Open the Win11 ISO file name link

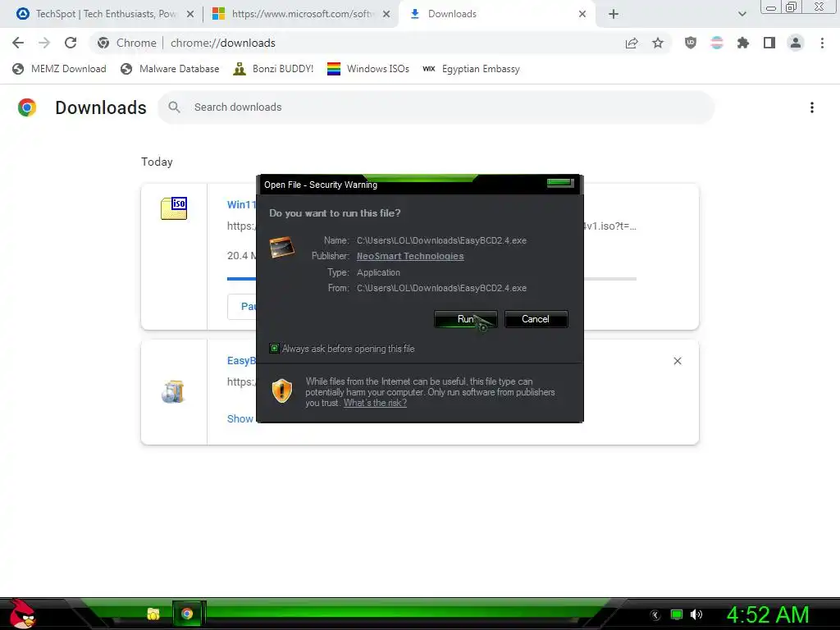(x=241, y=204)
